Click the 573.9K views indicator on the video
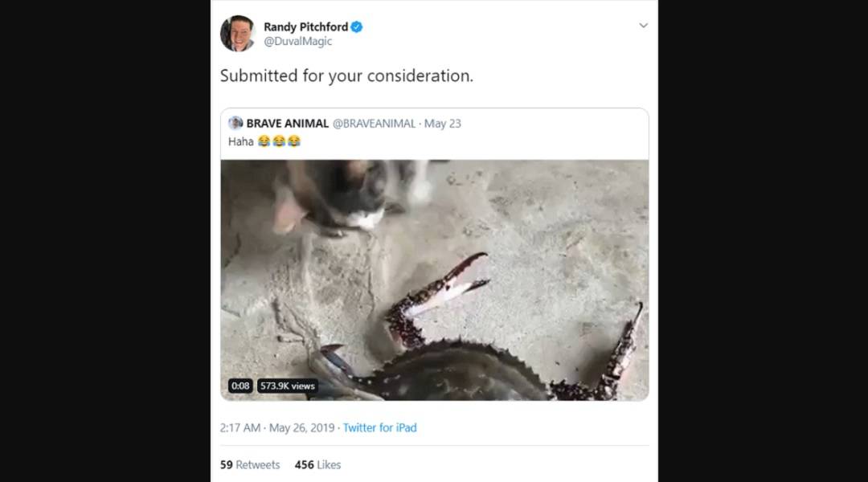 [286, 386]
